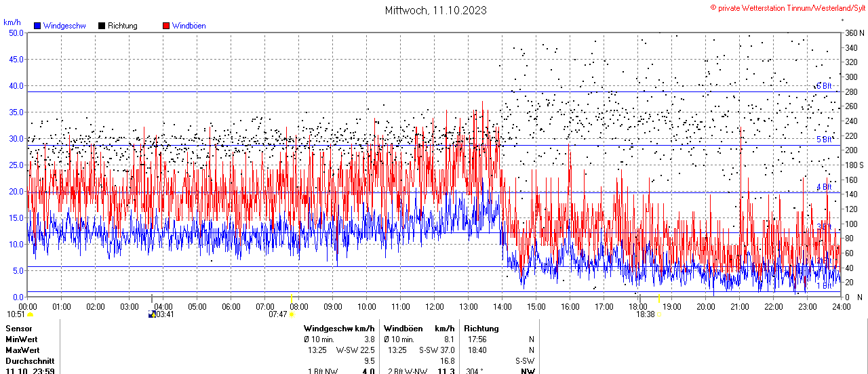Click the 'km/h' unit label above the left axis
The width and height of the screenshot is (868, 374).
(x=12, y=22)
